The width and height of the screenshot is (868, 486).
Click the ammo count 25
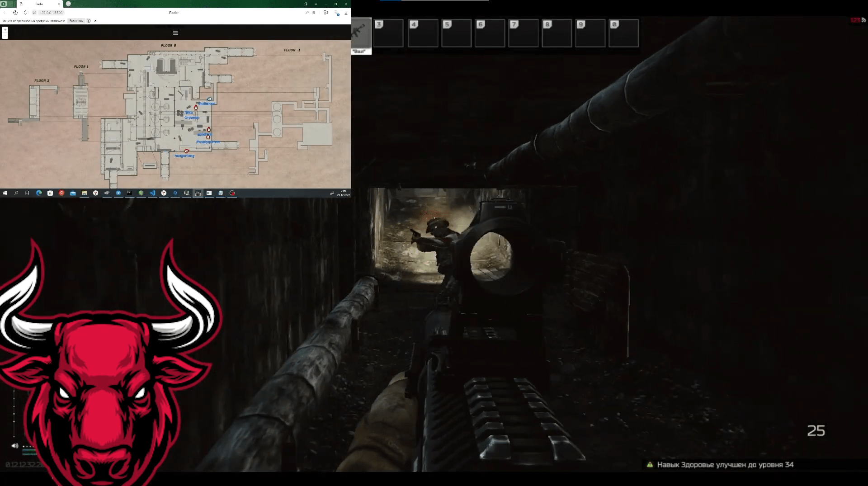pos(816,431)
